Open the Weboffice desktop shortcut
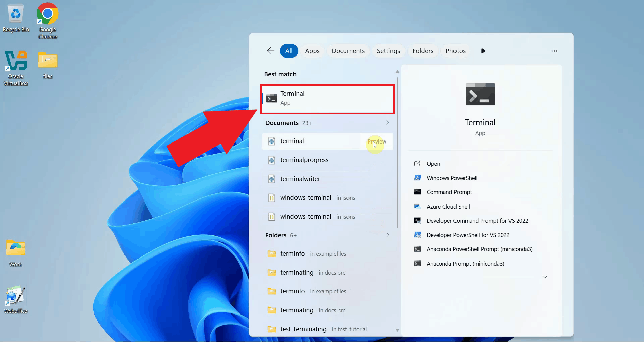Viewport: 644px width, 342px height. click(x=16, y=299)
